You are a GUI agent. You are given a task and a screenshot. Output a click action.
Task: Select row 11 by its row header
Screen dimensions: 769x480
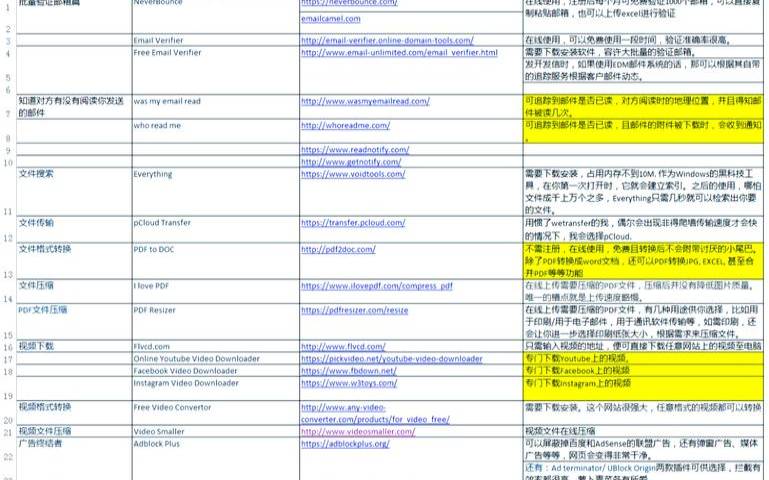8,211
